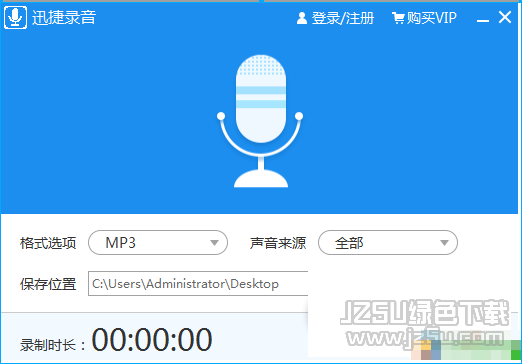Click the 保存位置 label
The width and height of the screenshot is (522, 364).
pyautogui.click(x=48, y=284)
